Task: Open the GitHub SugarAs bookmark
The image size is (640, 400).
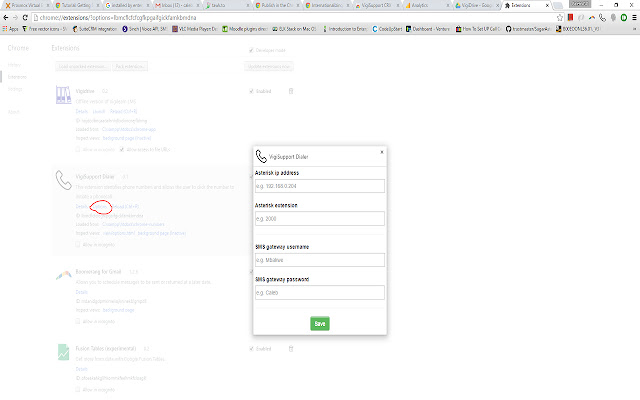Action: (528, 29)
